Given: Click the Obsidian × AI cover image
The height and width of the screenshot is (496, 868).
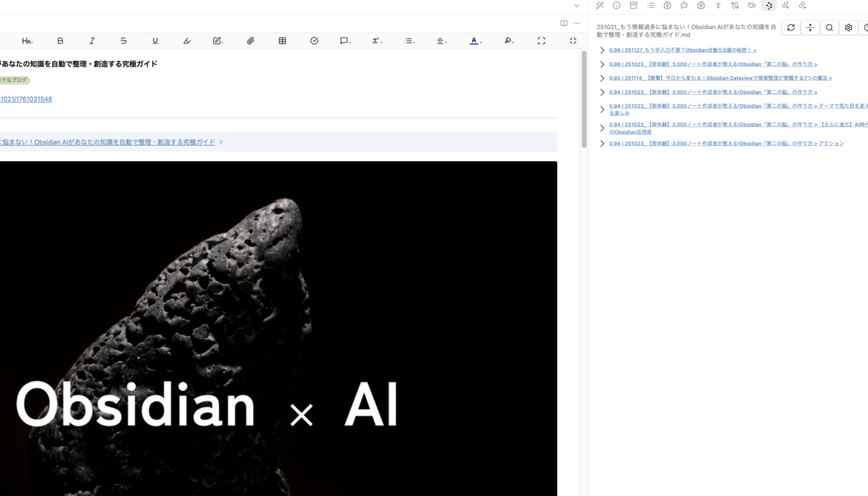Looking at the screenshot, I should [278, 328].
